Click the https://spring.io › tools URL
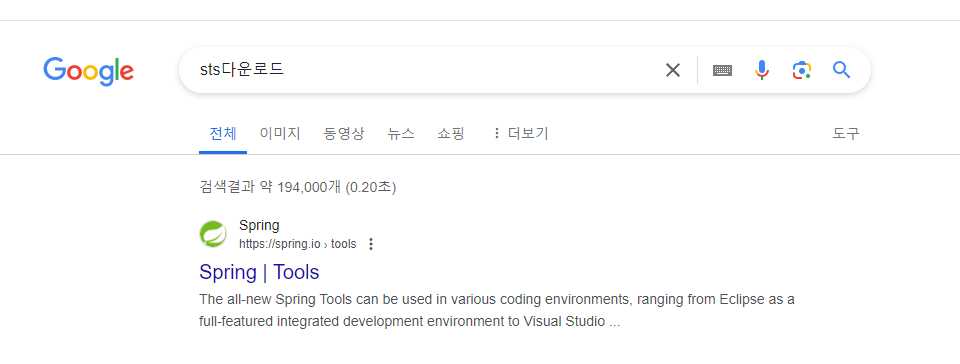 pos(298,244)
